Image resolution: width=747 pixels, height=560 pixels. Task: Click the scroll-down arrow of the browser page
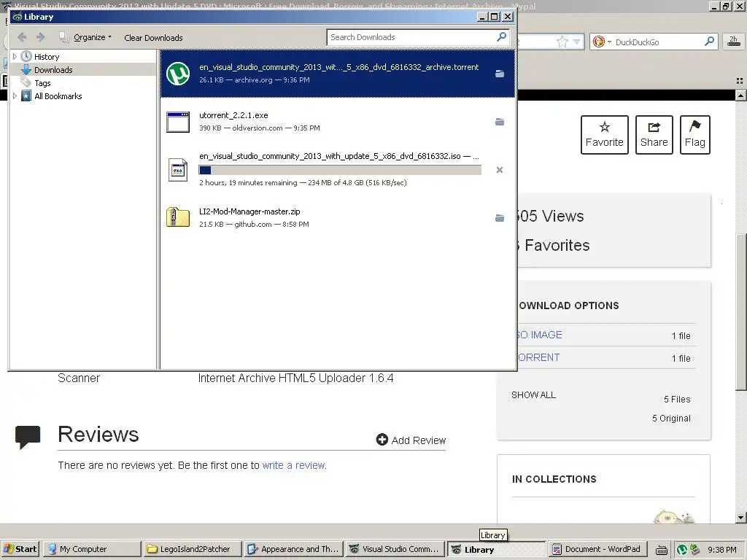coord(741,518)
